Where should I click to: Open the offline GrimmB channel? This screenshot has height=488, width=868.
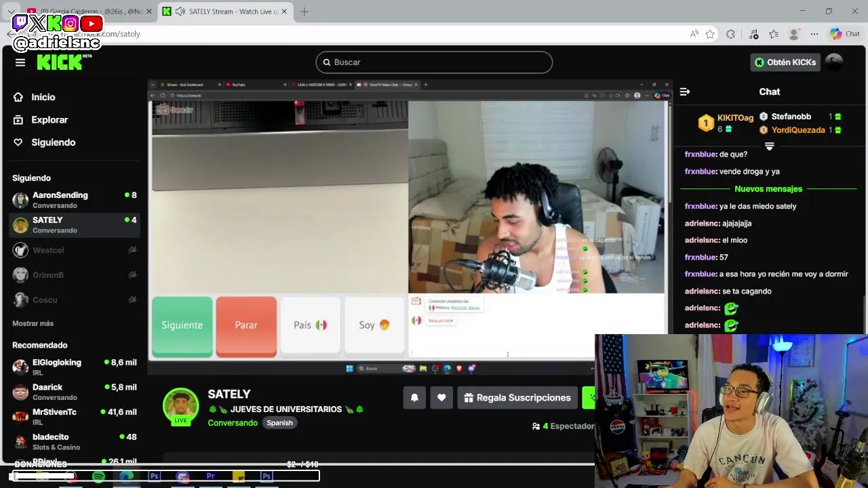point(75,274)
